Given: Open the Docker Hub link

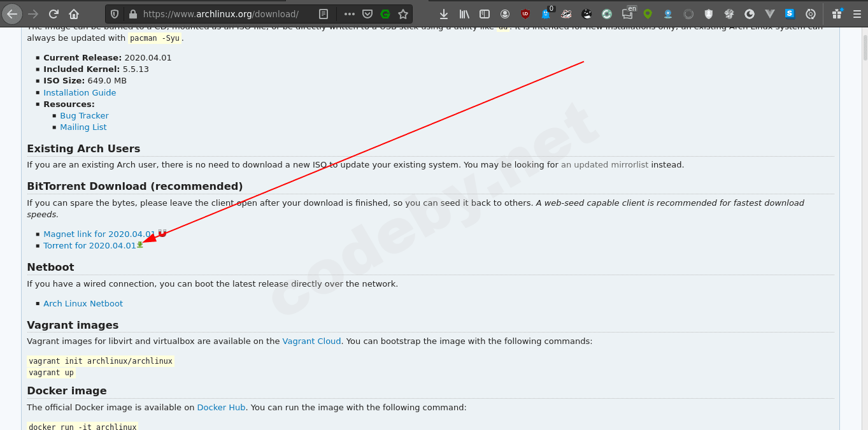Looking at the screenshot, I should coord(221,407).
